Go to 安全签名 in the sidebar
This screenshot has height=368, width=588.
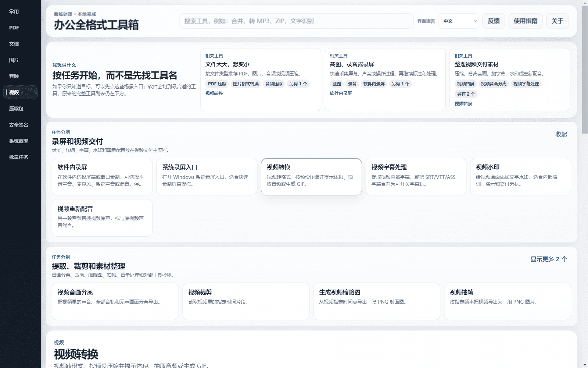tap(21, 125)
